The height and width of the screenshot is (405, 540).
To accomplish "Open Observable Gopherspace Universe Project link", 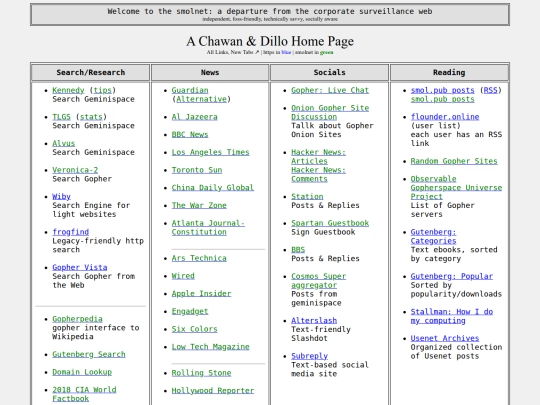I will [456, 188].
